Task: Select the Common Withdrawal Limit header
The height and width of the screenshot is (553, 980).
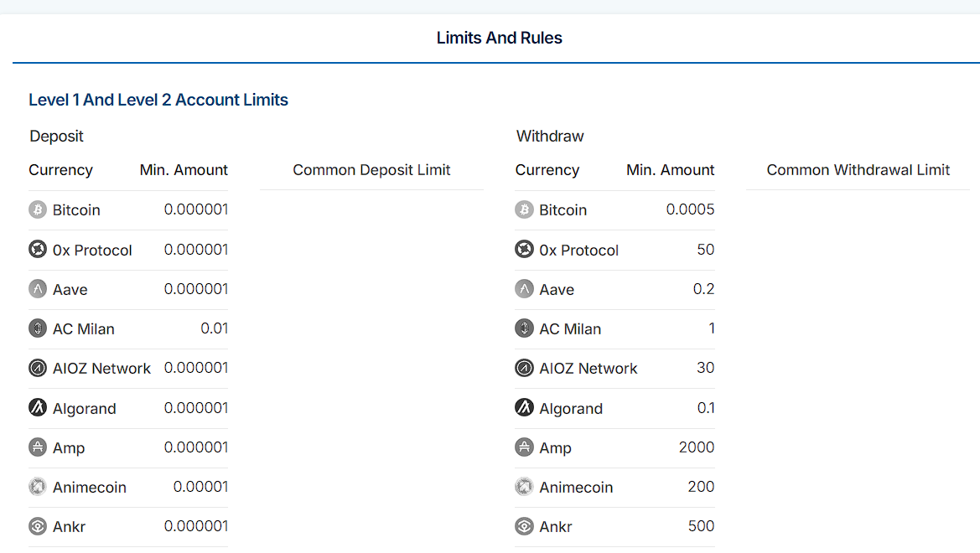Action: 858,170
